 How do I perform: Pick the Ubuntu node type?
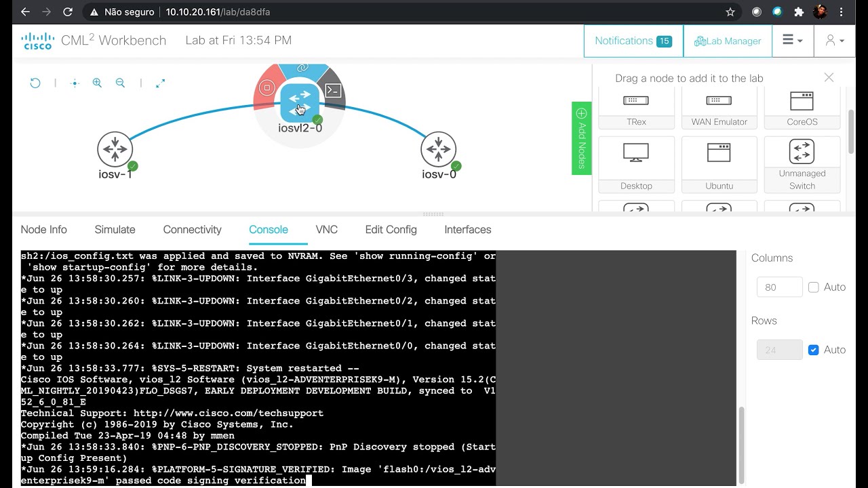[719, 165]
